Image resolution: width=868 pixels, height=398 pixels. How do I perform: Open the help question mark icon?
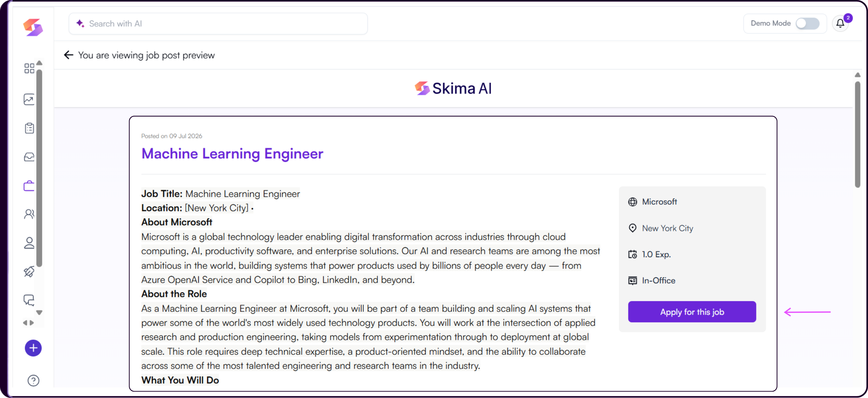[33, 380]
